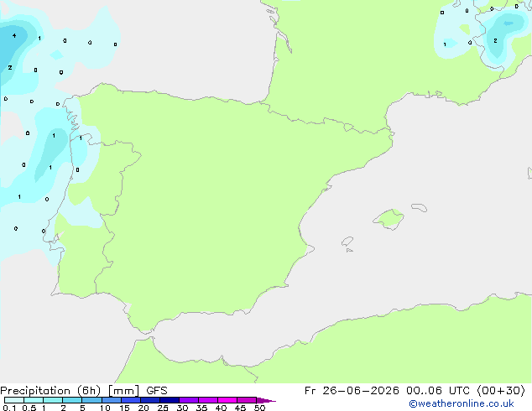Screen dimensions: 532x411
Task: Click the '25' legend tick label
Action: tap(163, 408)
